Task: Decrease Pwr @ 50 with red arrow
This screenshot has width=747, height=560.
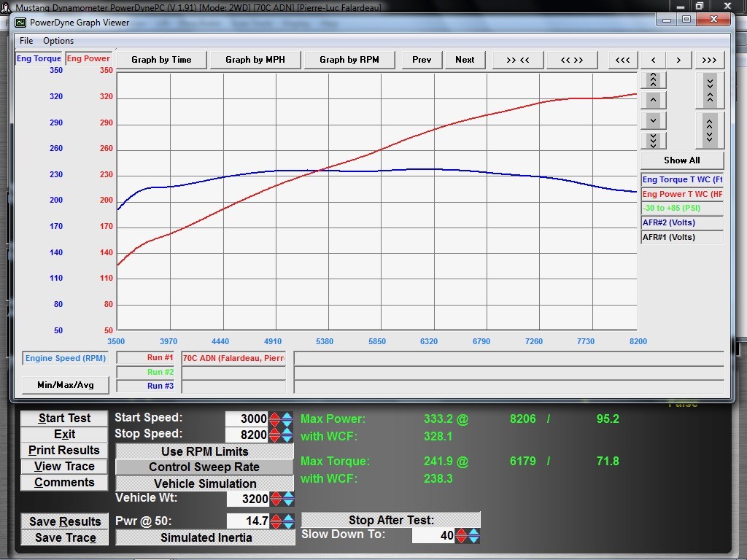Action: [x=276, y=521]
